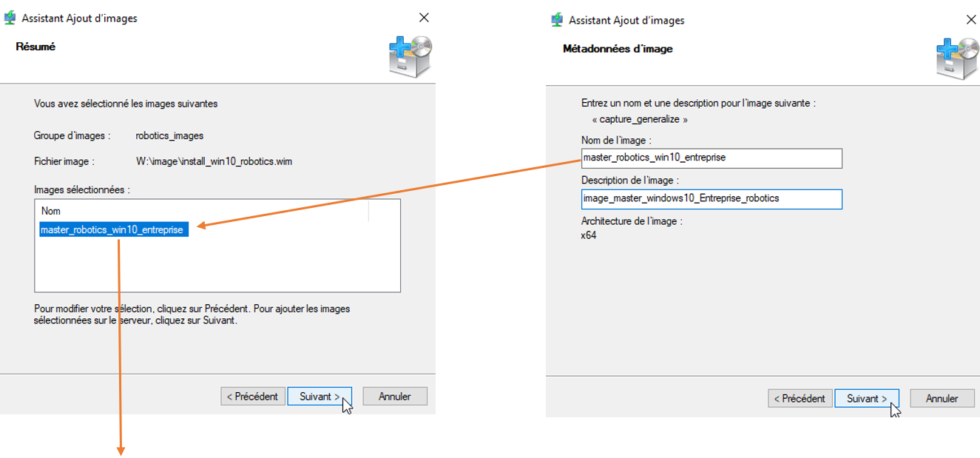Image resolution: width=980 pixels, height=458 pixels.
Task: Cancel the Métadonnées wizard with Annuler
Action: (942, 398)
